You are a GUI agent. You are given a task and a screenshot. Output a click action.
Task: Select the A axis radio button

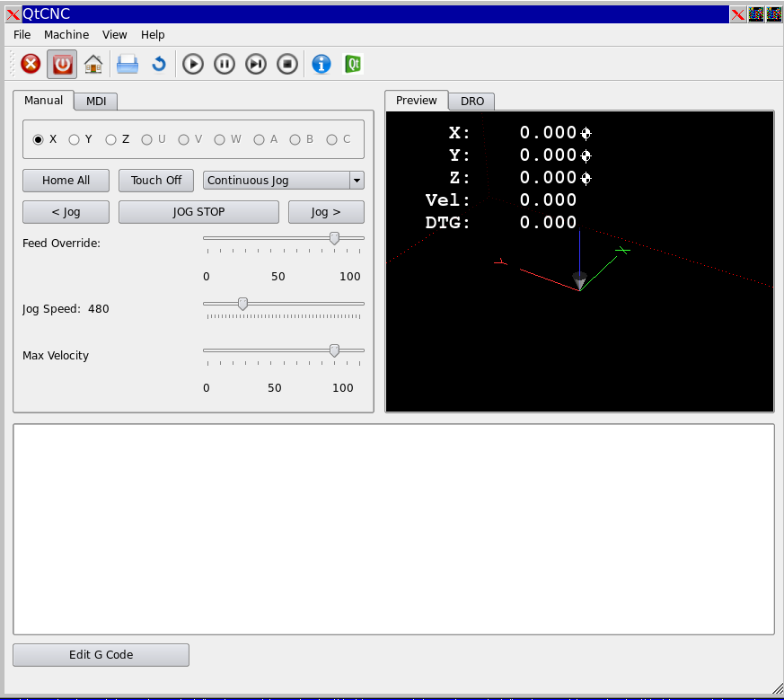pos(259,139)
